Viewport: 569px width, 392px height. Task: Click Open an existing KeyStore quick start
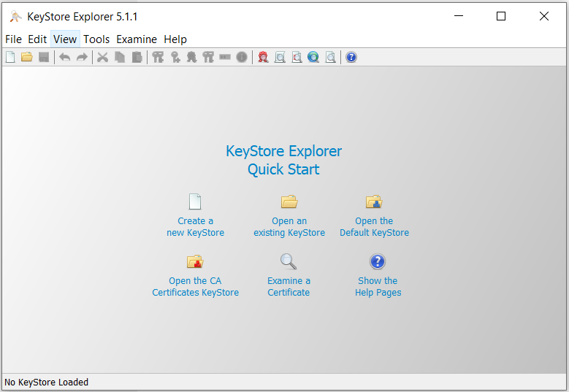(x=289, y=215)
